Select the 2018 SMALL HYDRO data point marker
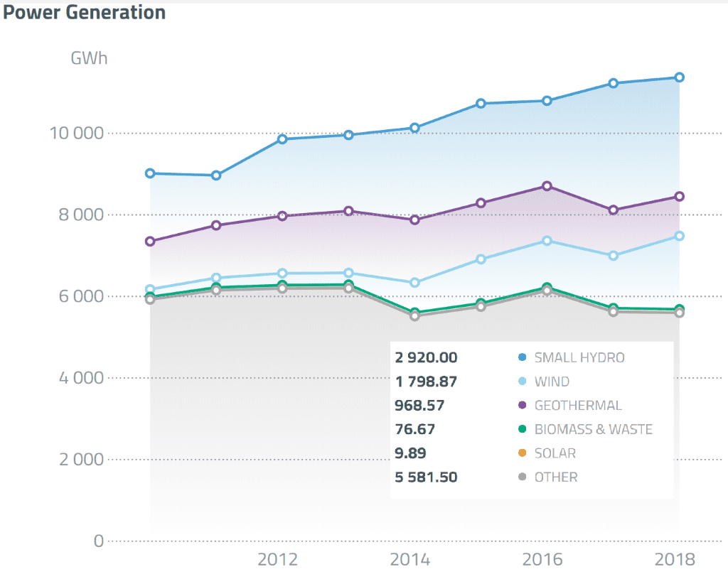The image size is (728, 579). coord(680,76)
